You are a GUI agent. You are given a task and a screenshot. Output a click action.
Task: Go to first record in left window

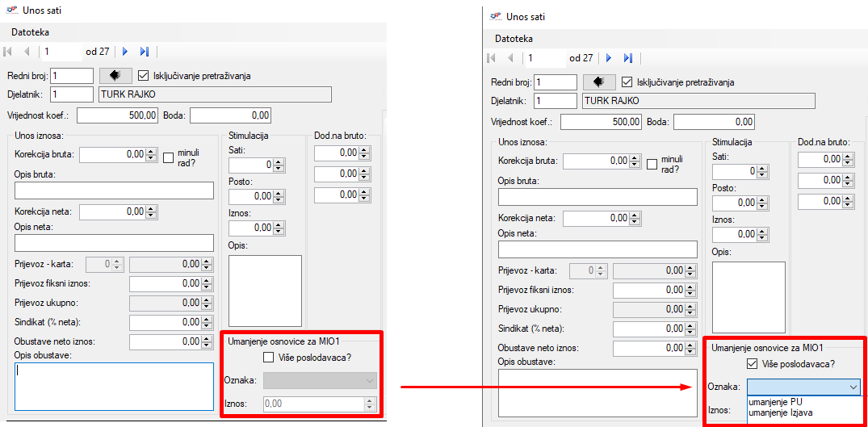(x=8, y=52)
